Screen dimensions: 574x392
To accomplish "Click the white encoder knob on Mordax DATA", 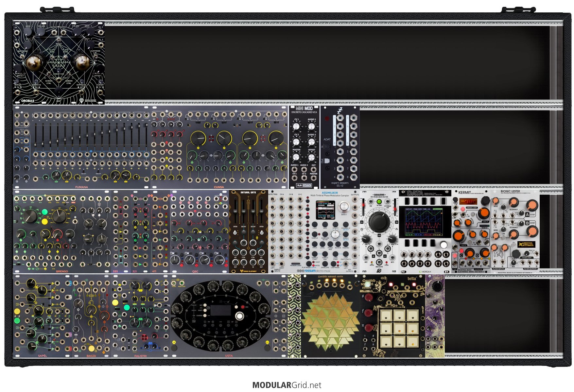I will click(x=444, y=245).
